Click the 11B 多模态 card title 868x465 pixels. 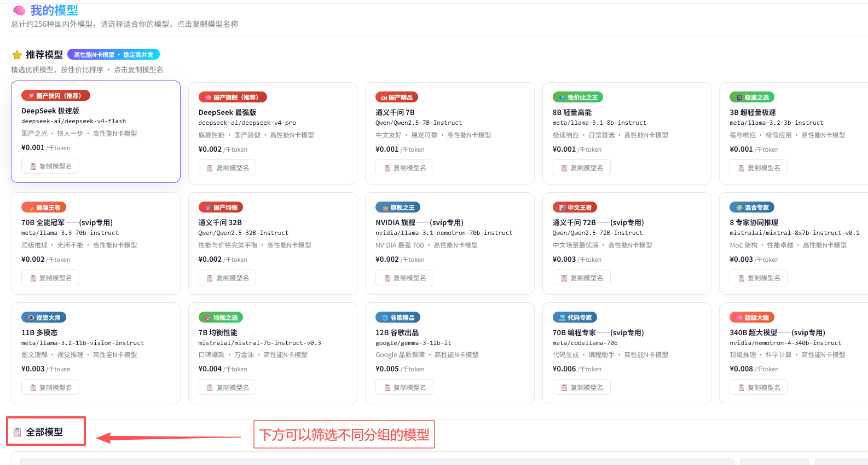pyautogui.click(x=39, y=333)
